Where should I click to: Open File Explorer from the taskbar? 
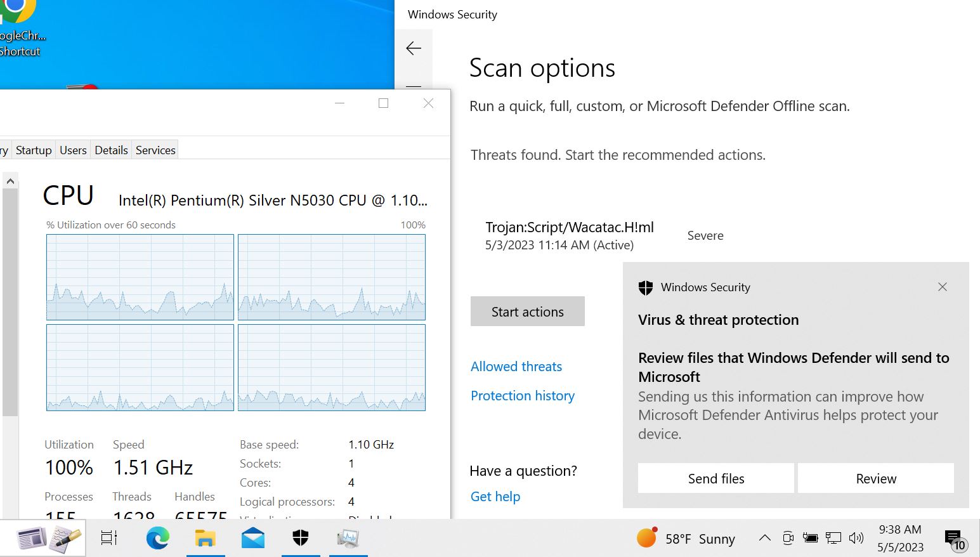[x=205, y=538]
